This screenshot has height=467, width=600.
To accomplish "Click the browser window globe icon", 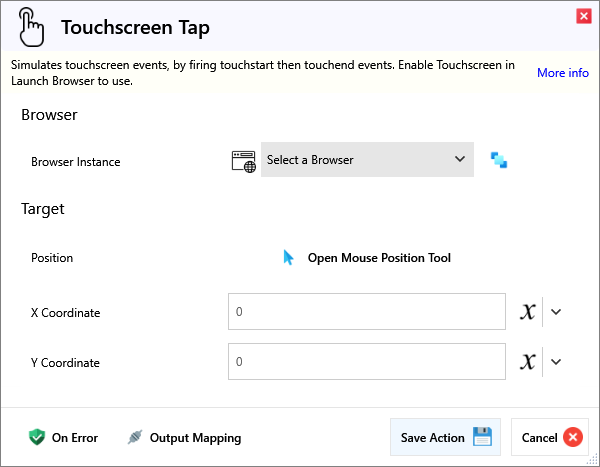I will click(x=244, y=160).
